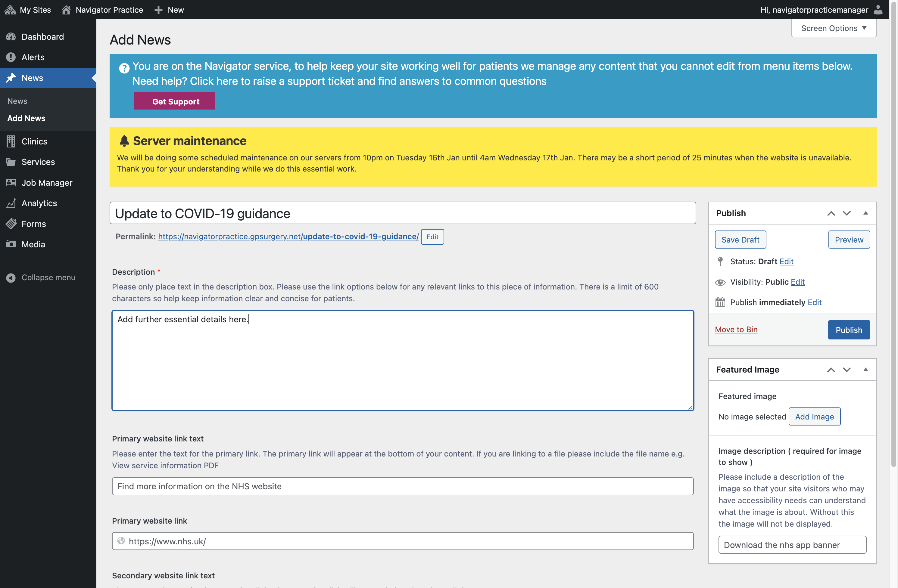
Task: Open the Dashboard icon in sidebar
Action: click(x=11, y=36)
